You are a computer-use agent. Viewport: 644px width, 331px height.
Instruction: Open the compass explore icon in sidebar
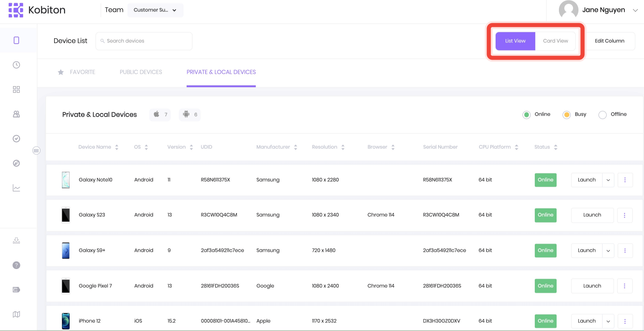click(x=16, y=163)
